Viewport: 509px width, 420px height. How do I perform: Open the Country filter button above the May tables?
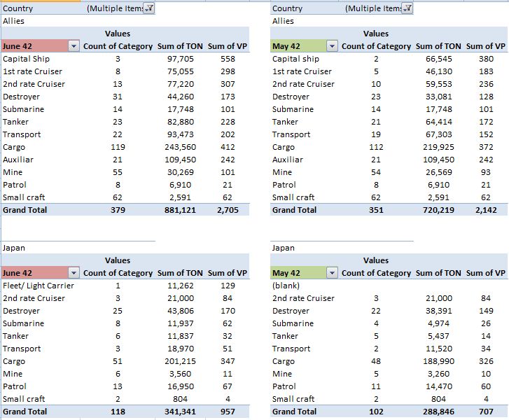(x=407, y=8)
